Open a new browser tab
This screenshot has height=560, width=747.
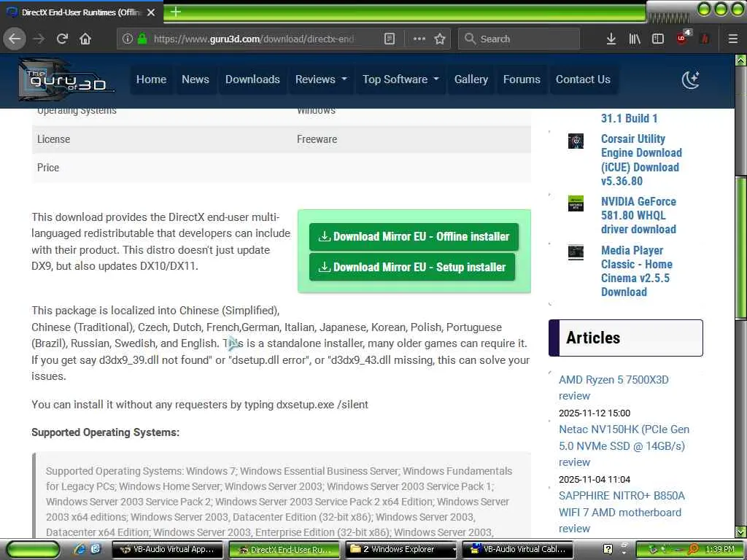tap(175, 12)
